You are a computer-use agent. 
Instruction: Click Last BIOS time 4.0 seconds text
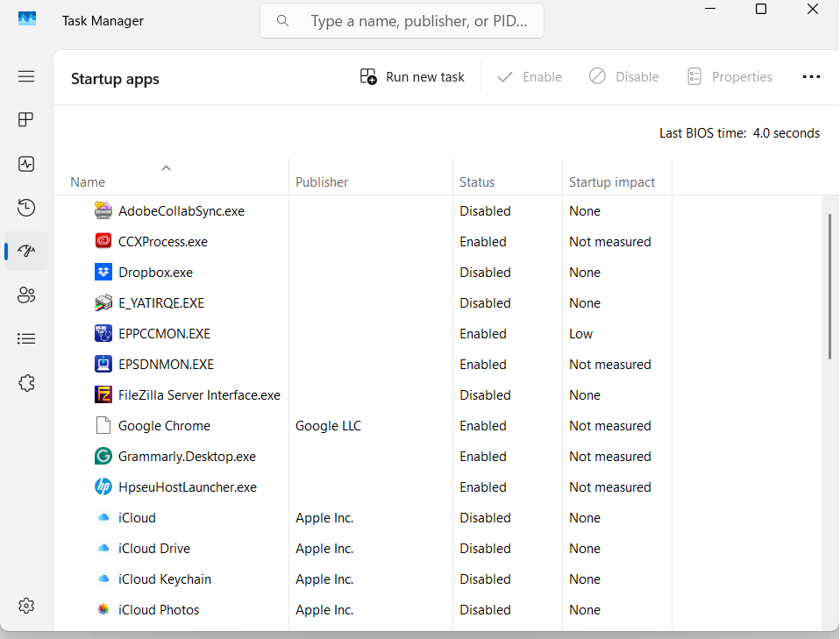[x=739, y=133]
